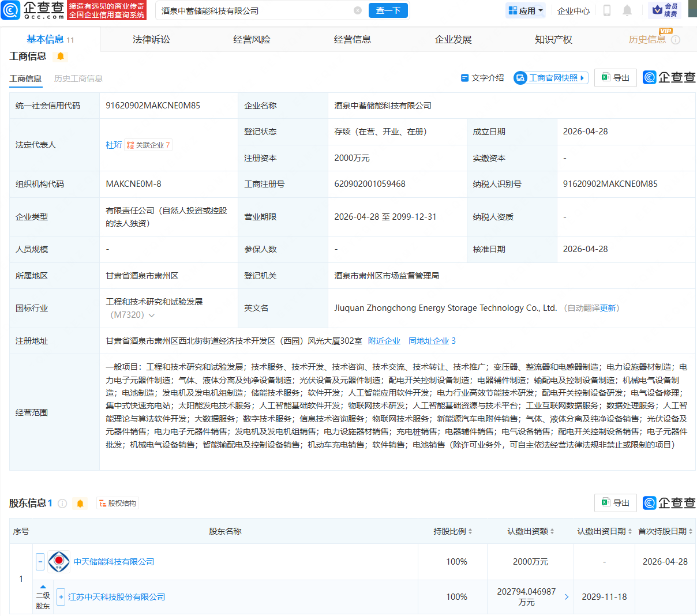Click the bell icon beside 工商信息 heading
This screenshot has height=616, width=697.
tap(60, 56)
